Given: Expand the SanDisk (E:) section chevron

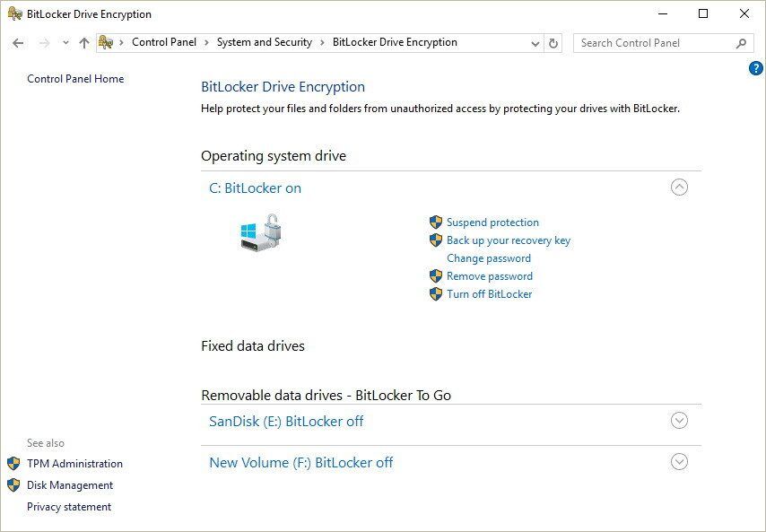Looking at the screenshot, I should click(679, 420).
